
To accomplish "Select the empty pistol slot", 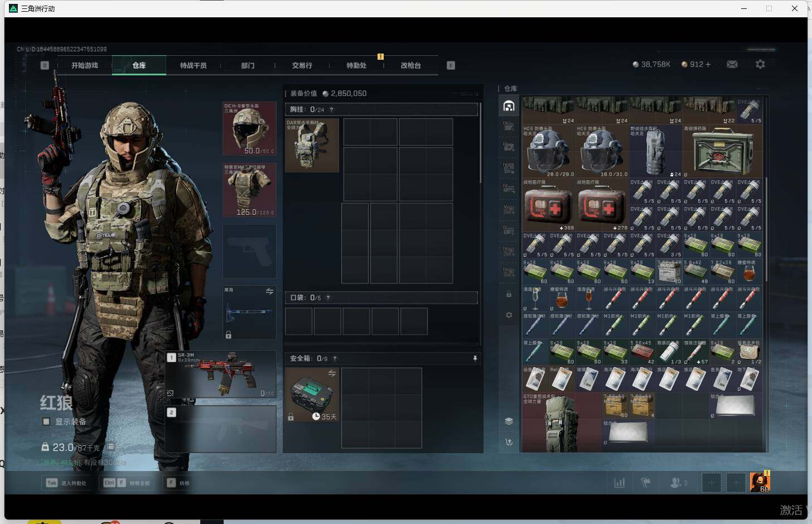I will click(249, 251).
